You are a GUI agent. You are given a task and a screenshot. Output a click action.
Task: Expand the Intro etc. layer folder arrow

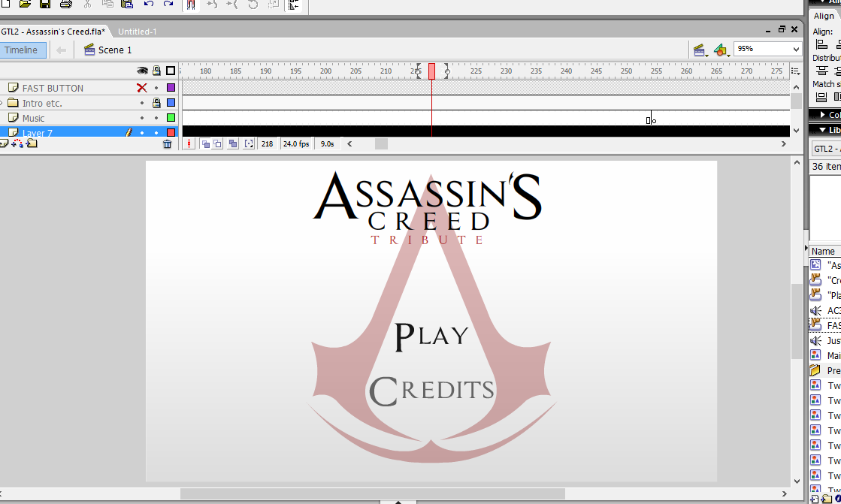[x=2, y=103]
